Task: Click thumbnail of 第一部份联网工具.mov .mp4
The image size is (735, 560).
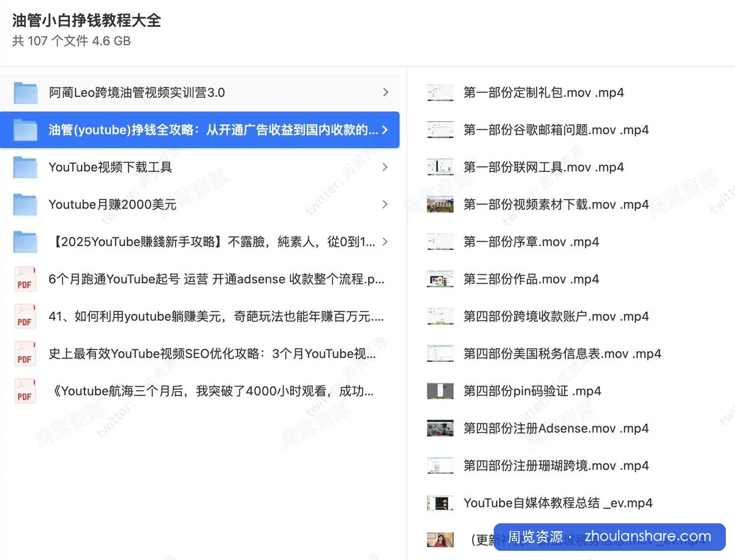Action: point(440,167)
